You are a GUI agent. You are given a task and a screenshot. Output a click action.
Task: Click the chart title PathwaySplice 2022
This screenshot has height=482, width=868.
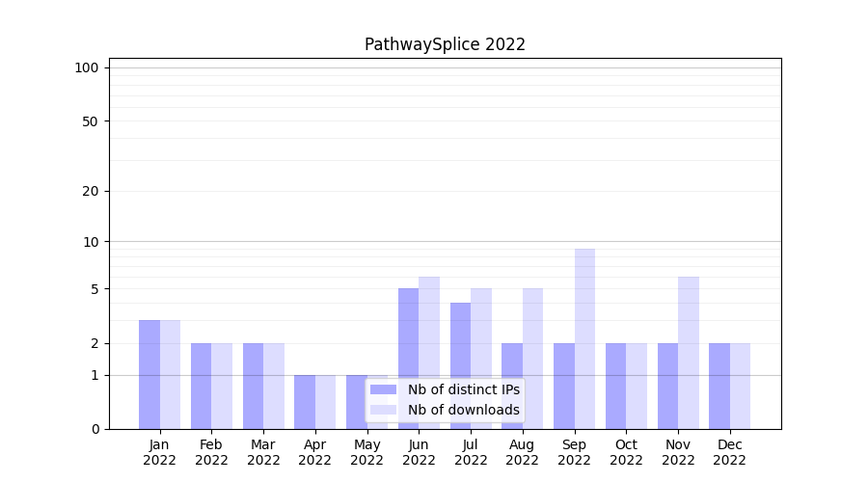(x=445, y=44)
